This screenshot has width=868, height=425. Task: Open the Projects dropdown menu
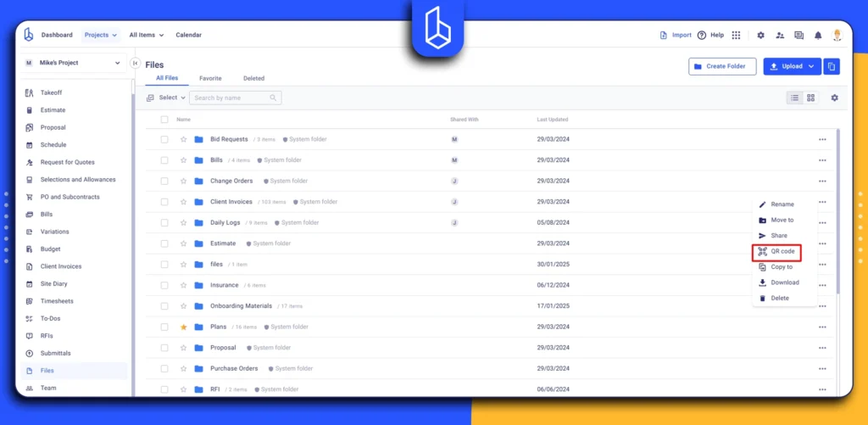100,36
